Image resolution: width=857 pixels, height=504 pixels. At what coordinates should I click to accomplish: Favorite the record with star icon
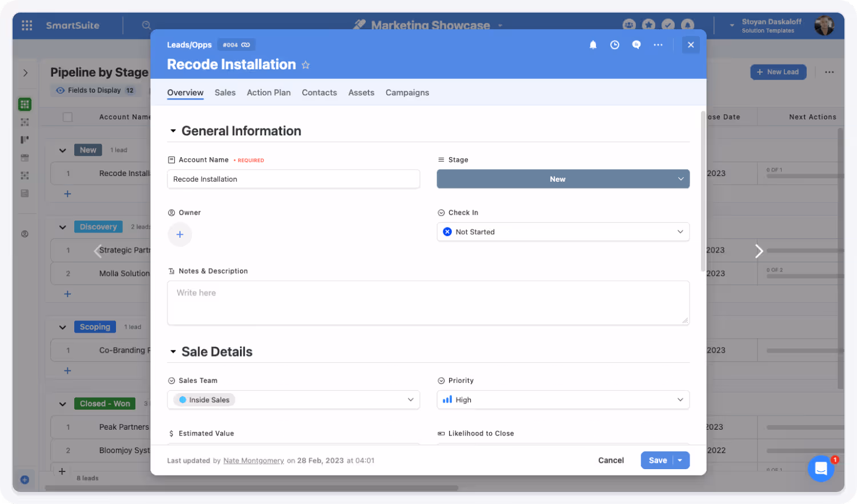tap(306, 65)
